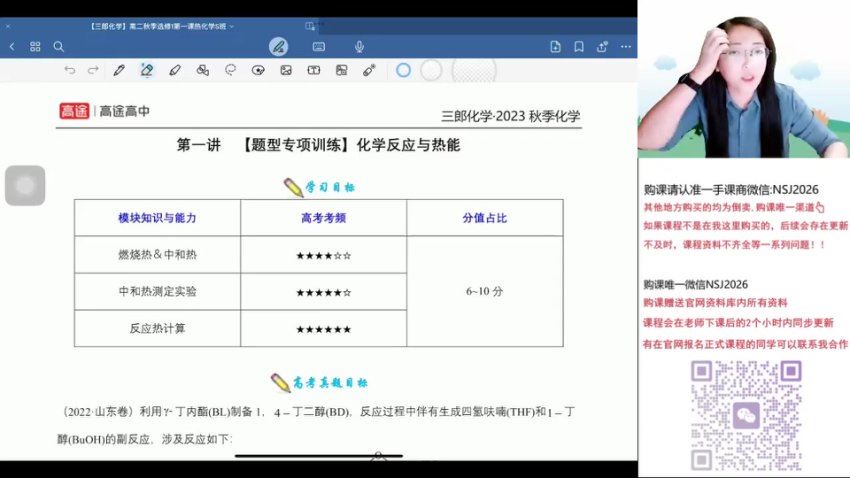The height and width of the screenshot is (478, 850).
Task: Click the six-star rating of 反应热计算
Action: pyautogui.click(x=324, y=330)
